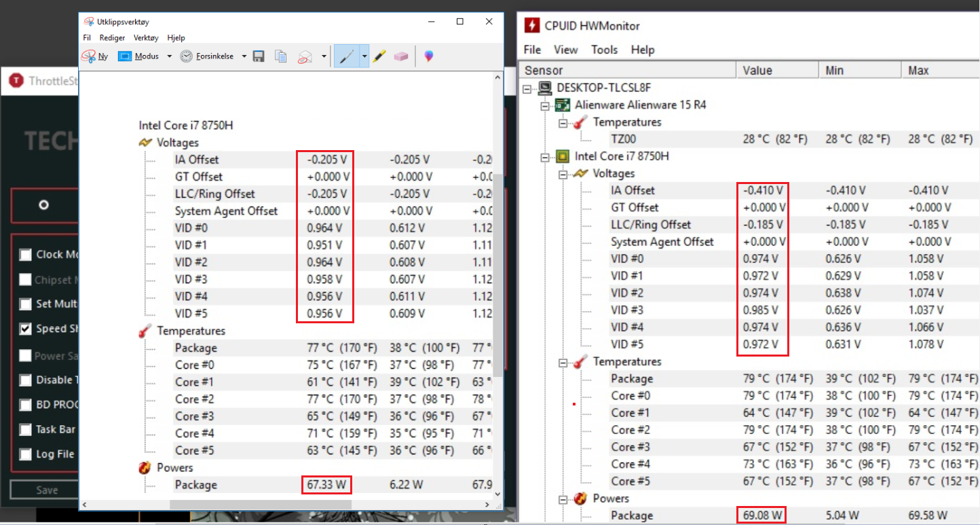Click the Value column header
Screen dimensions: 980x525
778,71
